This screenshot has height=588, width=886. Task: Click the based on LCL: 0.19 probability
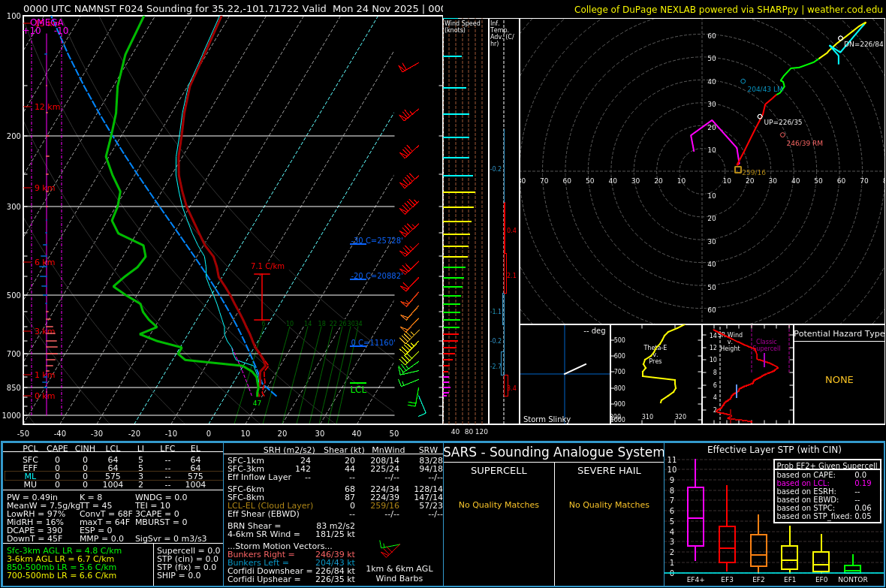824,484
